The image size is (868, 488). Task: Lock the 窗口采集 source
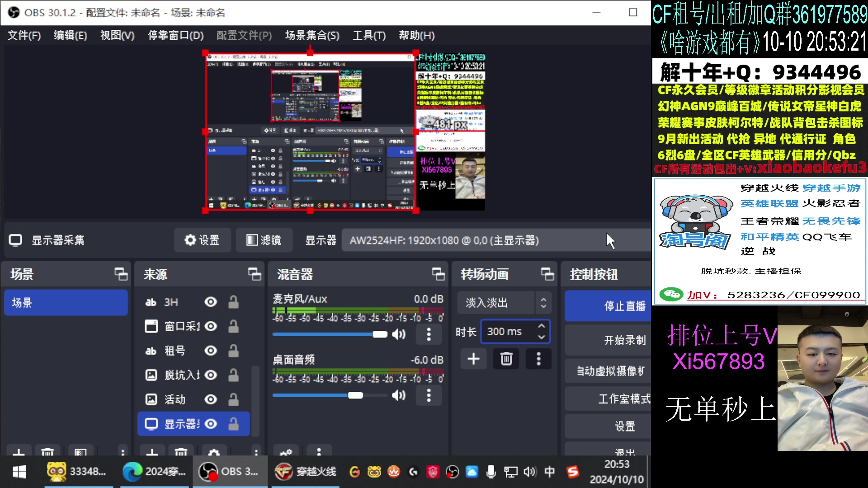click(x=233, y=326)
